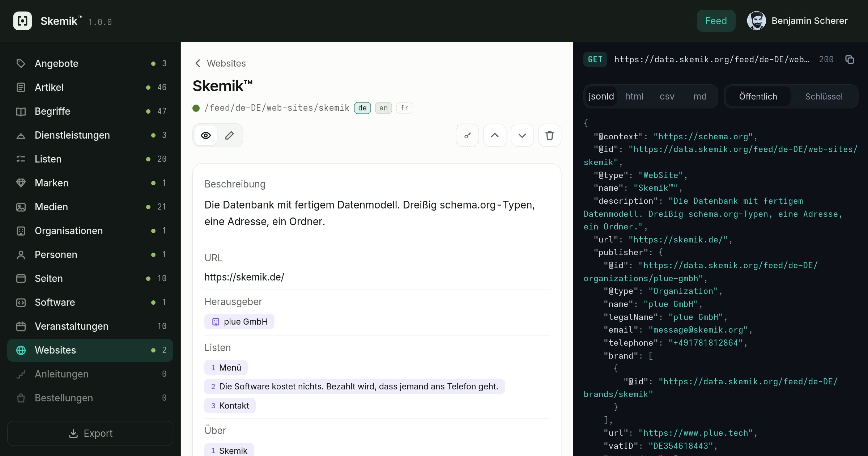
Task: Open Begriffe in the sidebar
Action: [90, 111]
